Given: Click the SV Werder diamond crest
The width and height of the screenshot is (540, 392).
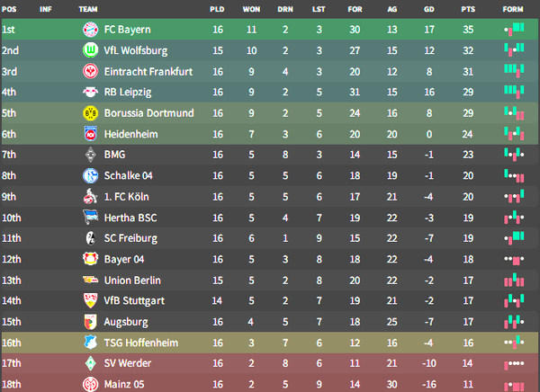Looking at the screenshot, I should (90, 363).
